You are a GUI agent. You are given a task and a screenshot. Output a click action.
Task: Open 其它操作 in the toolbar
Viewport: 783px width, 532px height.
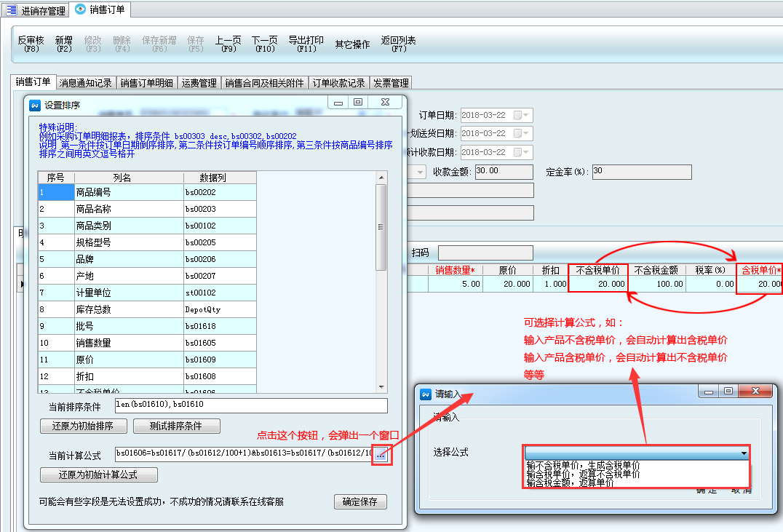pyautogui.click(x=352, y=44)
